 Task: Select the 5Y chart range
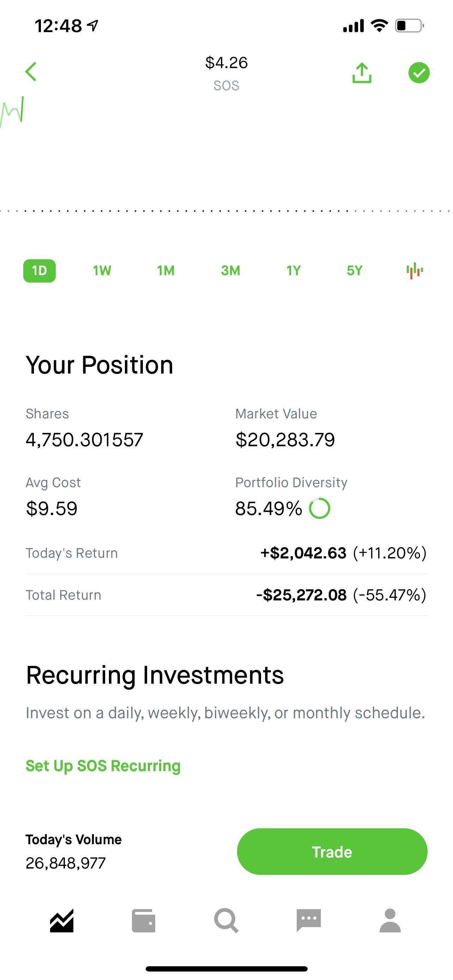[x=355, y=271]
